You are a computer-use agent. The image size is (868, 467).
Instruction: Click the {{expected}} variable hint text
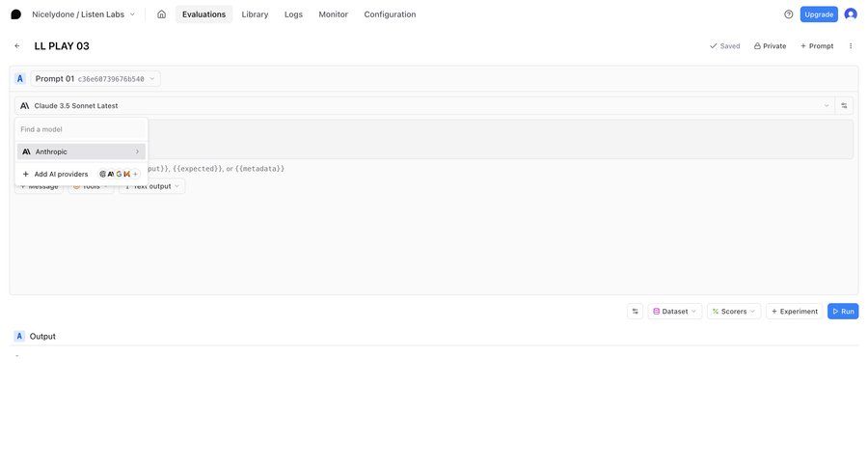198,169
